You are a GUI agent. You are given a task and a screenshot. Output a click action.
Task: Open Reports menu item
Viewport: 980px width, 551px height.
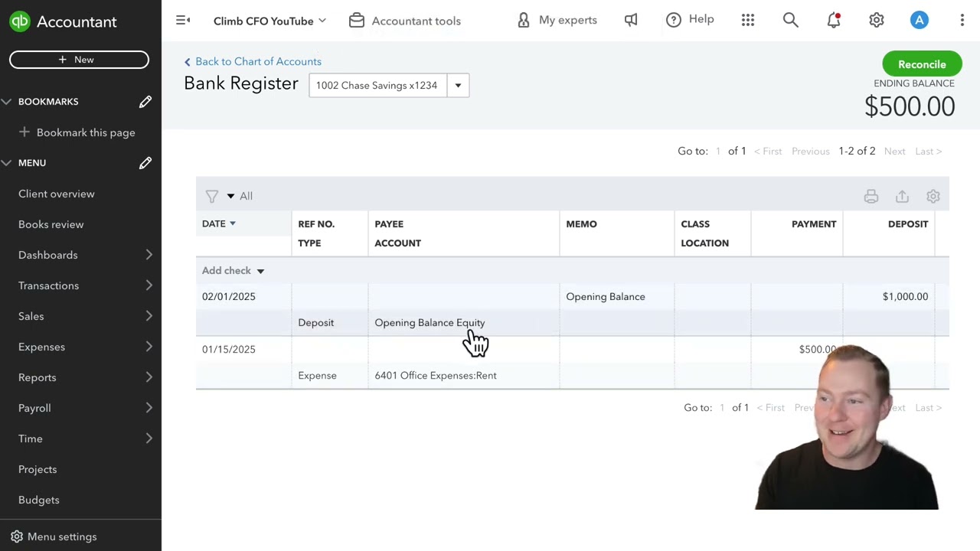click(38, 377)
